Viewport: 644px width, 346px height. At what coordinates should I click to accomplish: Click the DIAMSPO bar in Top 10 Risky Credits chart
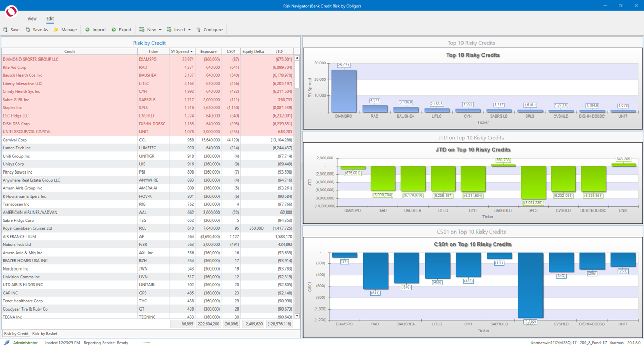(x=344, y=91)
